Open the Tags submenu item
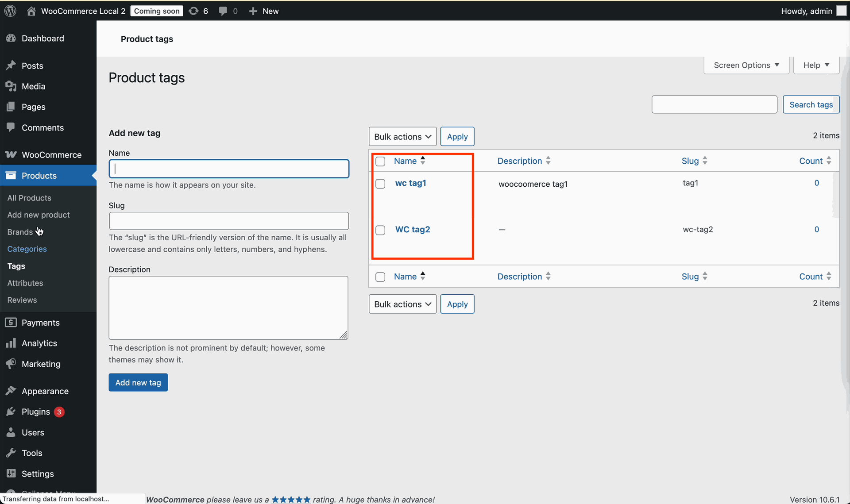This screenshot has width=850, height=504. (x=16, y=266)
